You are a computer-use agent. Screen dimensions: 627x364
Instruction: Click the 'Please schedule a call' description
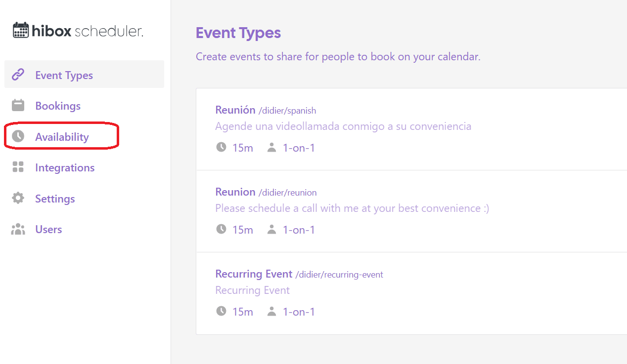click(352, 208)
